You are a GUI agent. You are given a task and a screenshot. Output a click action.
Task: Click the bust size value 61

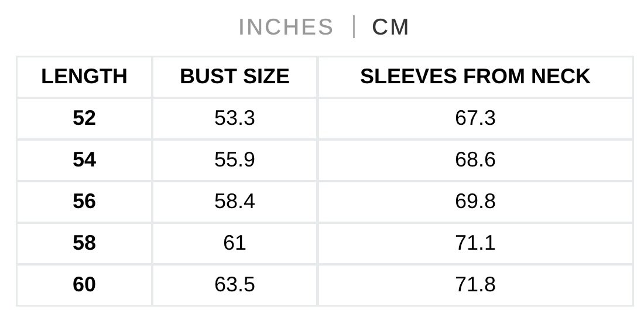click(235, 243)
